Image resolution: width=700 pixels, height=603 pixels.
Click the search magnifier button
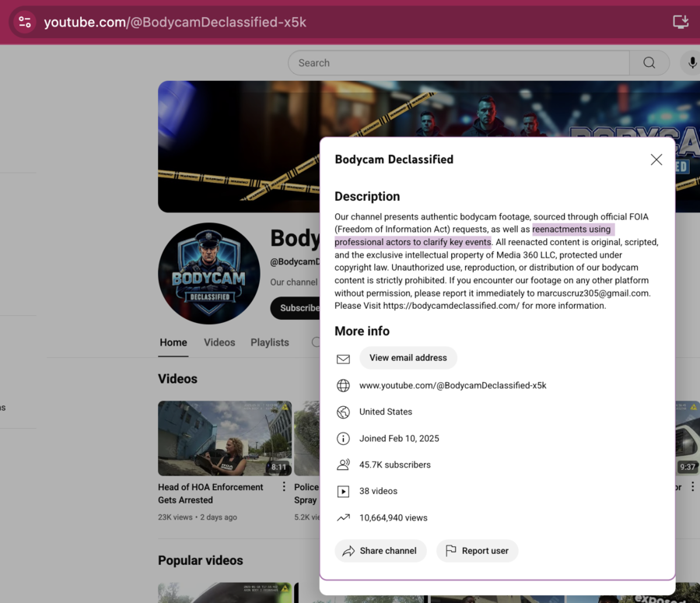[x=649, y=62]
